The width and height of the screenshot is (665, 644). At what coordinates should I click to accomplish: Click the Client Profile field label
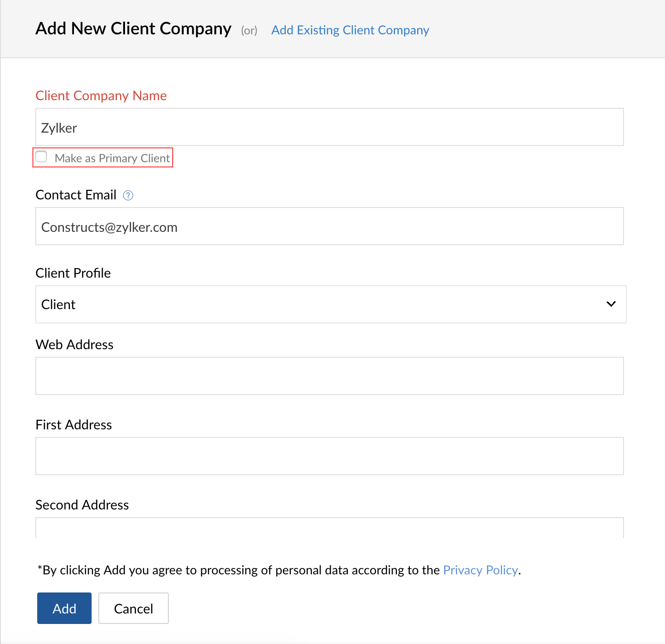pyautogui.click(x=73, y=273)
